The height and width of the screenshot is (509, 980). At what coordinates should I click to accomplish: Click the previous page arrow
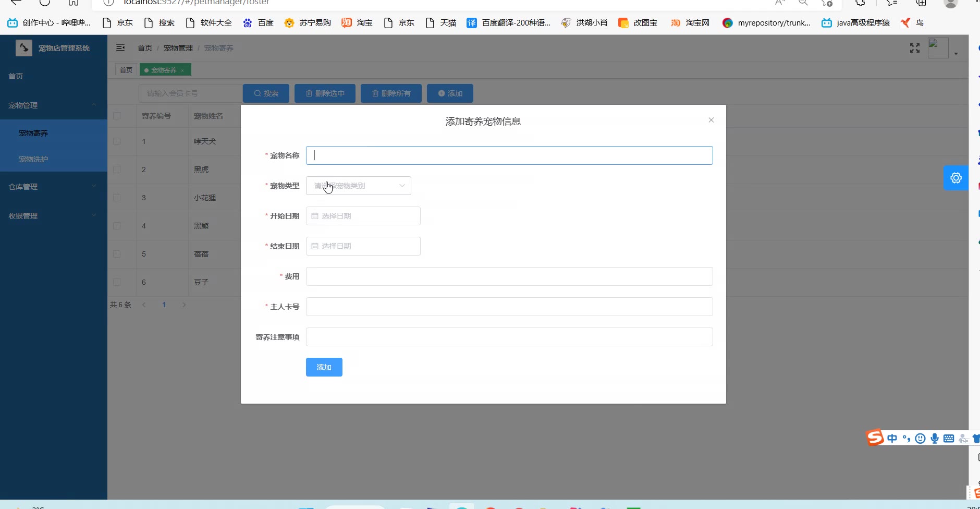(x=144, y=305)
